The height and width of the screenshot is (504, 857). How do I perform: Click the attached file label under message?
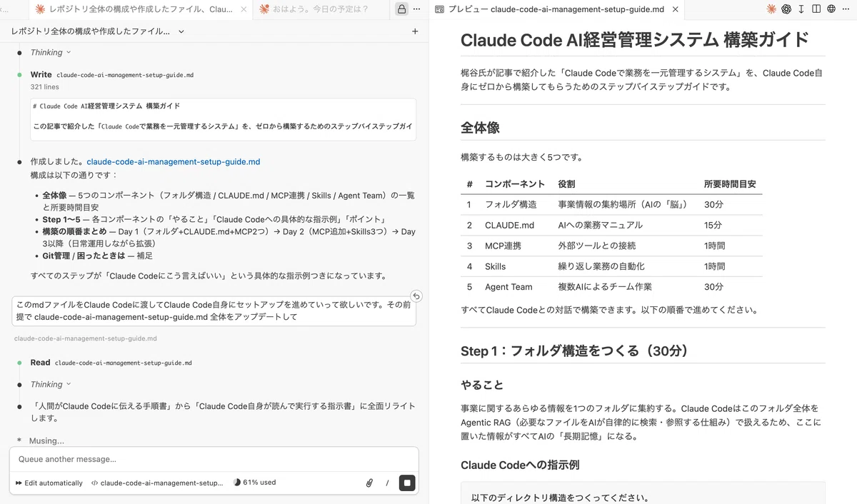tap(86, 338)
